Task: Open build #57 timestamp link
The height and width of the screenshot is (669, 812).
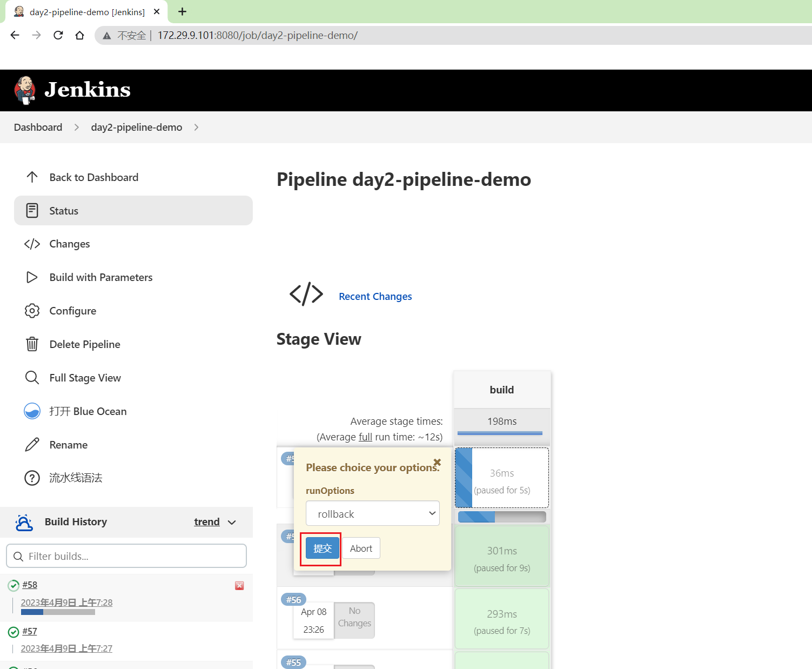Action: (x=66, y=648)
